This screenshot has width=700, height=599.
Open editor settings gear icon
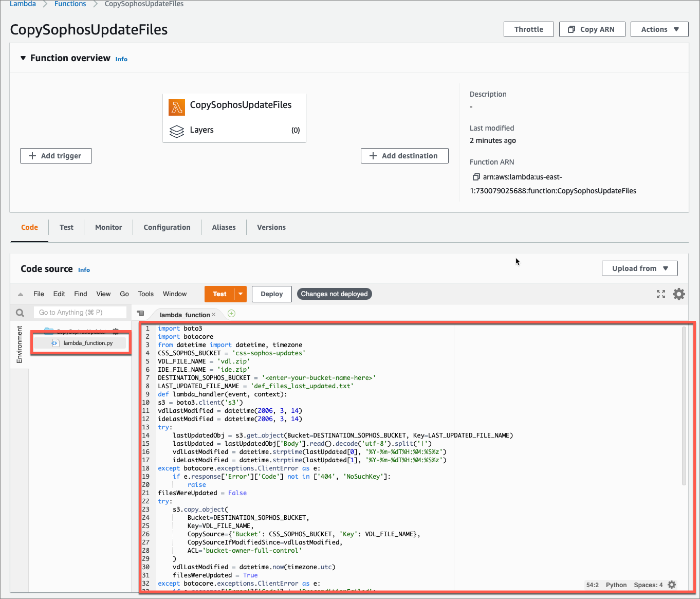click(679, 294)
